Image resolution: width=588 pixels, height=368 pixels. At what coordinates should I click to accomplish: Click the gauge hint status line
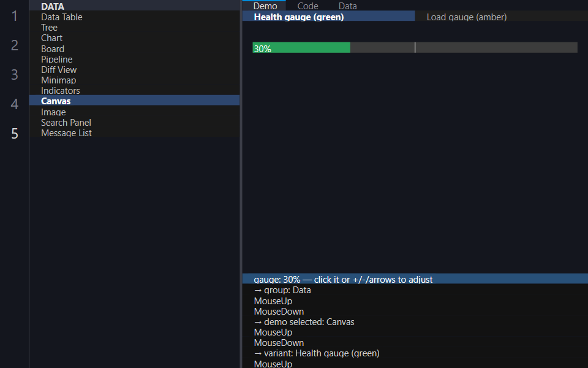415,279
